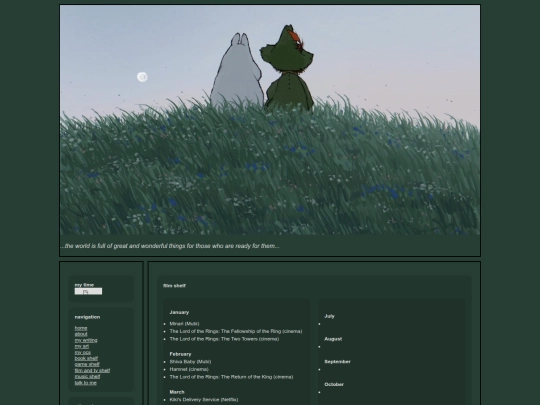The image size is (540, 405).
Task: Select The Two Towers (cinema) entry
Action: (224, 339)
